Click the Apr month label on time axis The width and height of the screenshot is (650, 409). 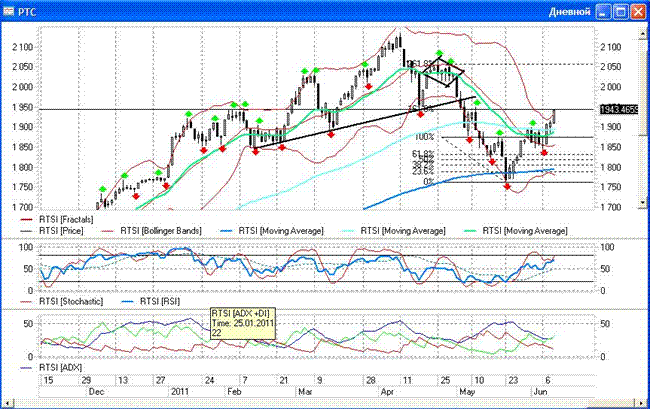387,392
